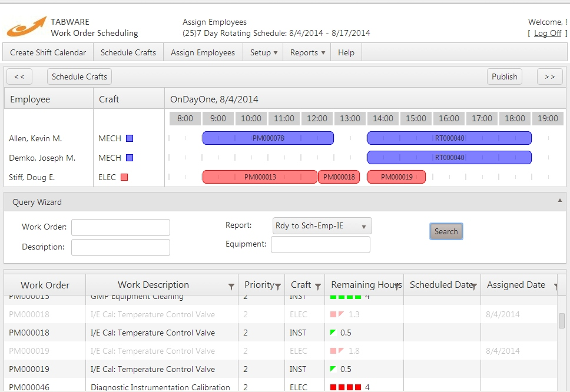Open the Reports menu dropdown

pos(306,52)
